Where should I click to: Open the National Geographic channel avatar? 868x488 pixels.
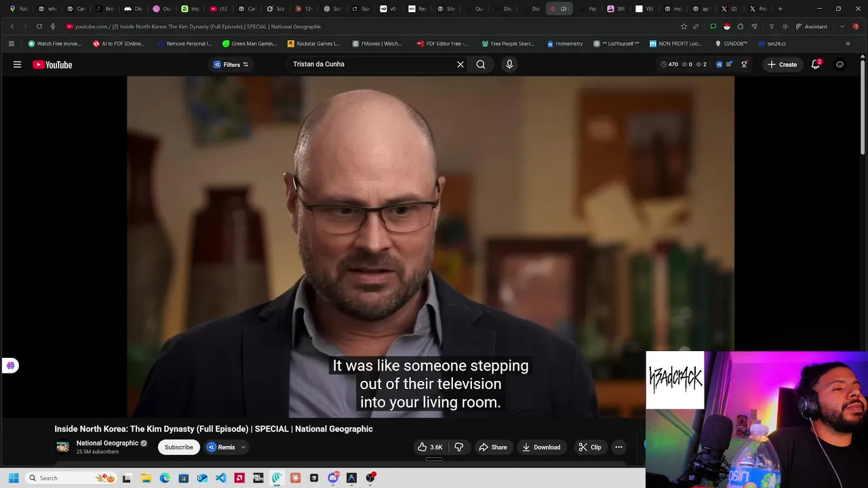(x=62, y=447)
